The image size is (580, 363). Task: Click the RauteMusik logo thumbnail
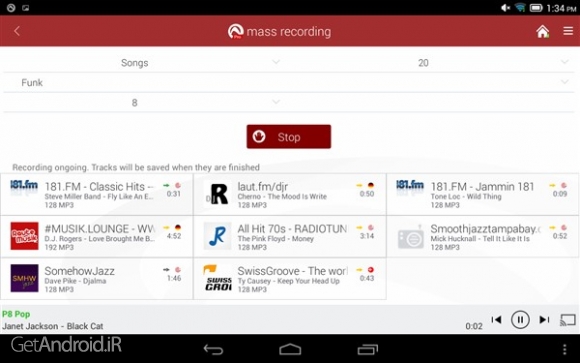(24, 236)
